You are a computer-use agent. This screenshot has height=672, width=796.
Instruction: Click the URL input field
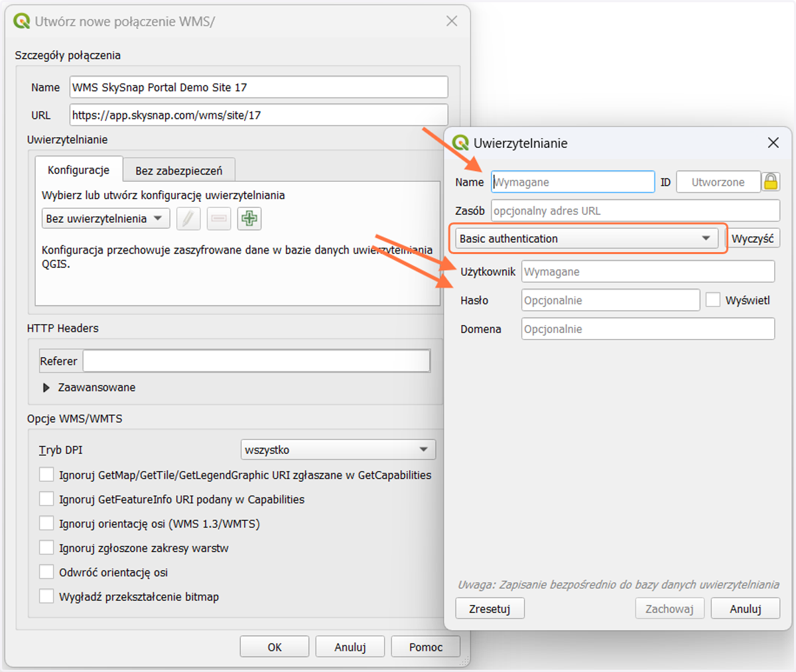tap(259, 115)
